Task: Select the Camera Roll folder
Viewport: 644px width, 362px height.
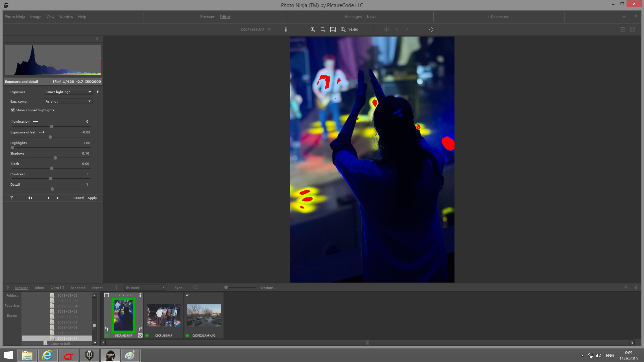Action: click(x=60, y=344)
